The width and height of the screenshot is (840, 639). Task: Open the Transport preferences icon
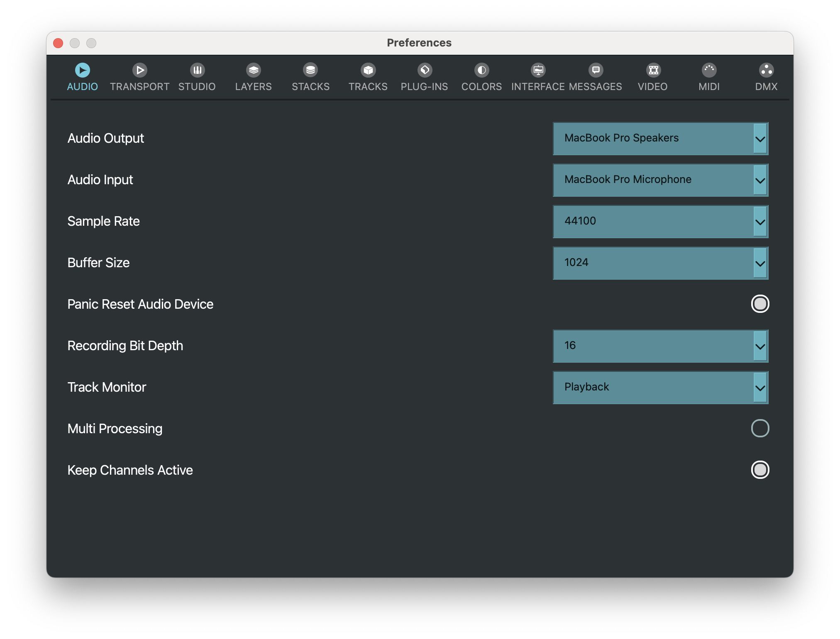pyautogui.click(x=140, y=70)
